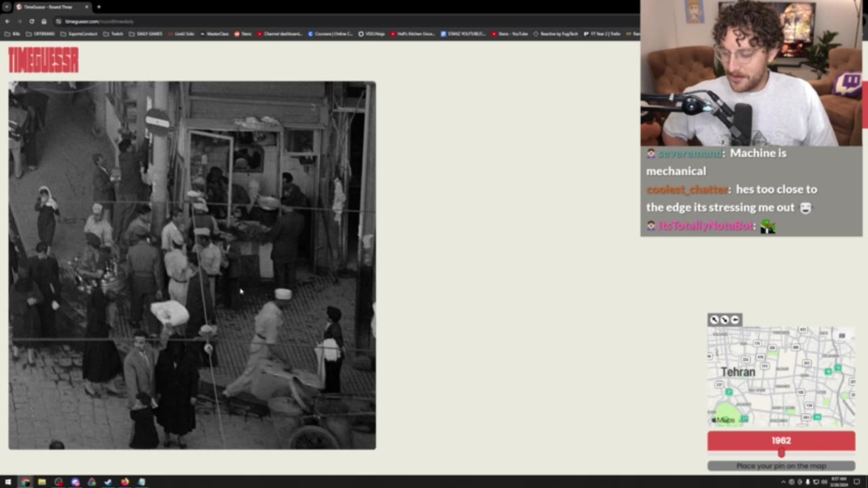Show hidden system tray icons
Image resolution: width=868 pixels, height=488 pixels.
[x=783, y=482]
